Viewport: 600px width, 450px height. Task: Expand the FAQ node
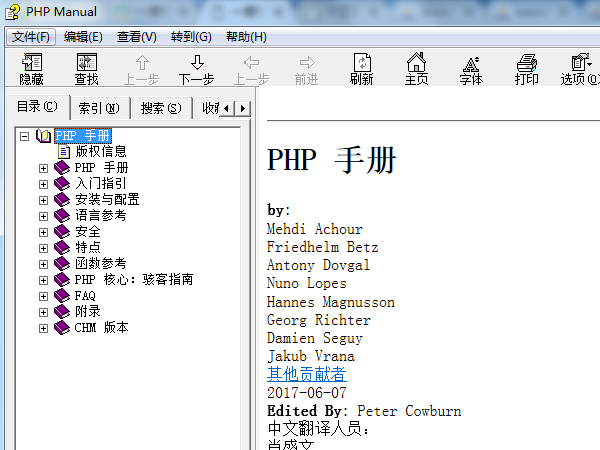[43, 297]
